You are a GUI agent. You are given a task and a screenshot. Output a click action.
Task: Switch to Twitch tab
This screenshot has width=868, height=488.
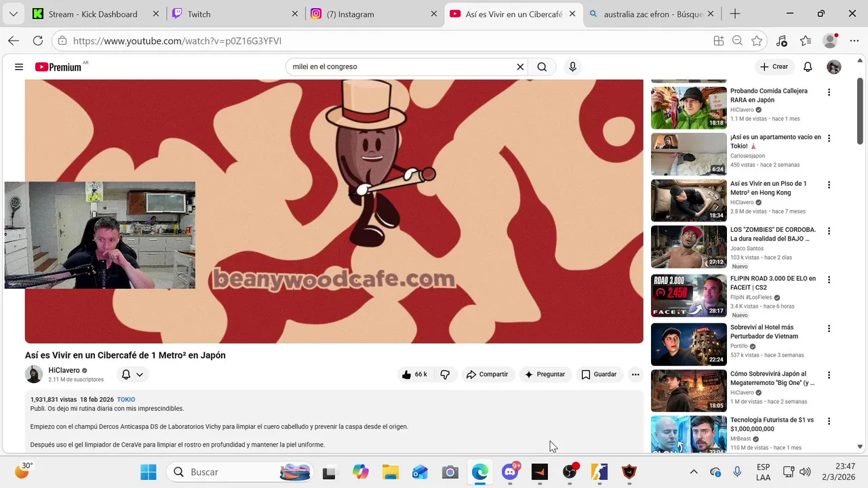pos(234,14)
